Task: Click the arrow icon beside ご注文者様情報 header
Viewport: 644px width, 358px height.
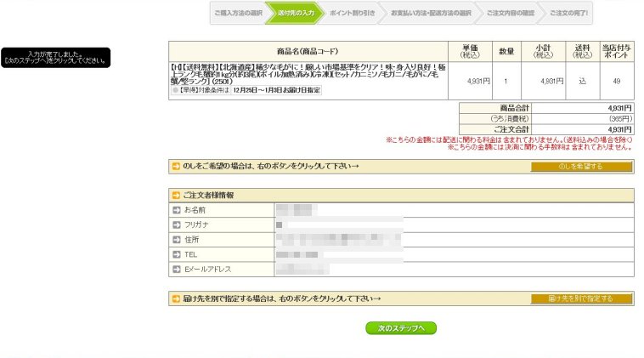Action: pyautogui.click(x=176, y=195)
